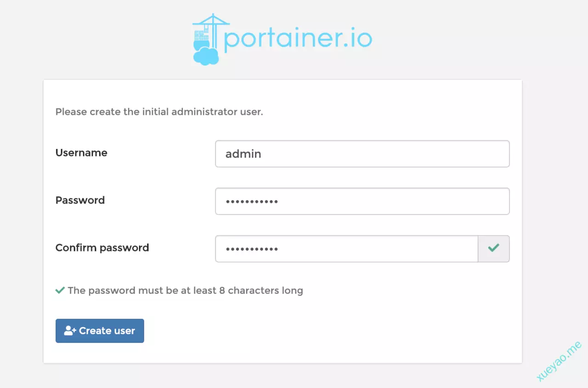This screenshot has width=588, height=388.
Task: Click the Password label
Action: pos(80,200)
